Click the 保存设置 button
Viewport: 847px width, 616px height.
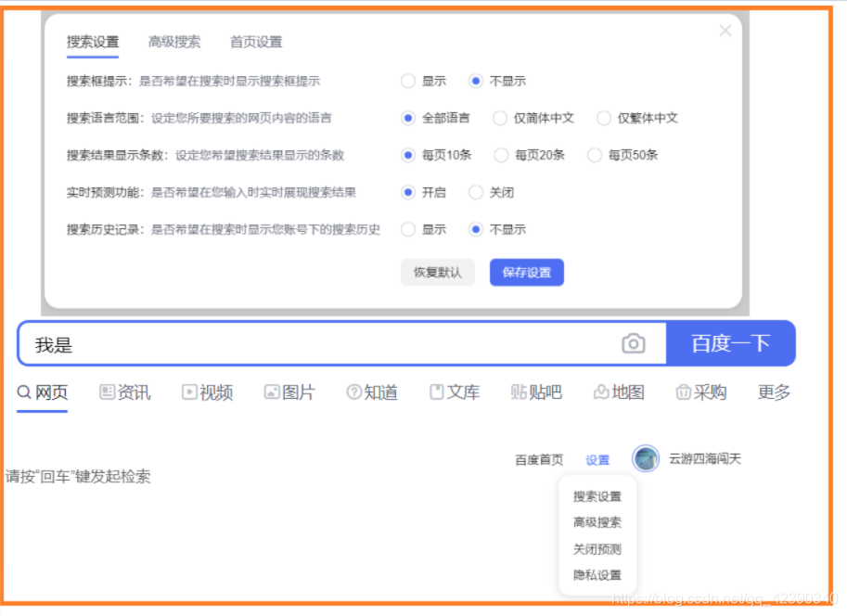(527, 273)
